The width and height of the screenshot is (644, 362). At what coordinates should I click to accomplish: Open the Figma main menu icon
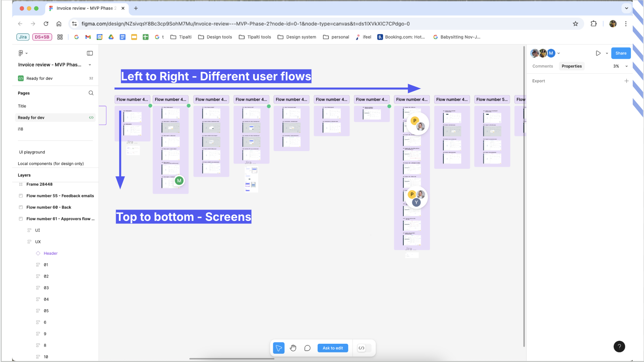tap(21, 53)
